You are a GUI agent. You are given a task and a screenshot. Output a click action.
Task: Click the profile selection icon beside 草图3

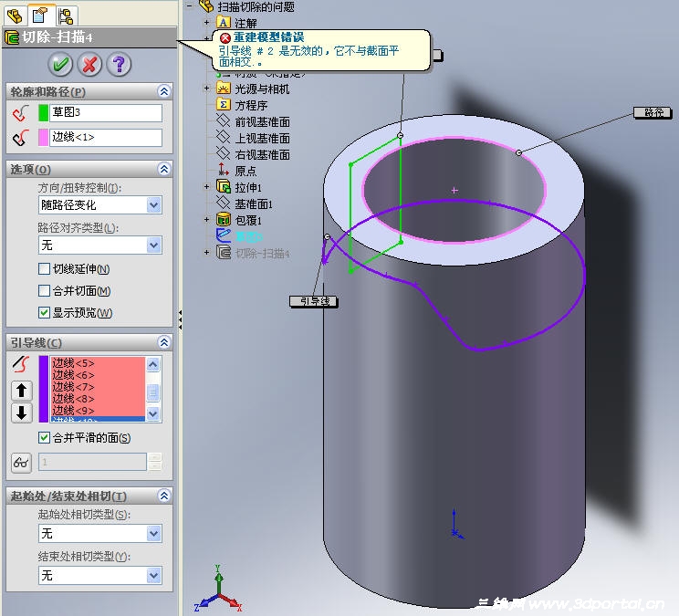(20, 113)
